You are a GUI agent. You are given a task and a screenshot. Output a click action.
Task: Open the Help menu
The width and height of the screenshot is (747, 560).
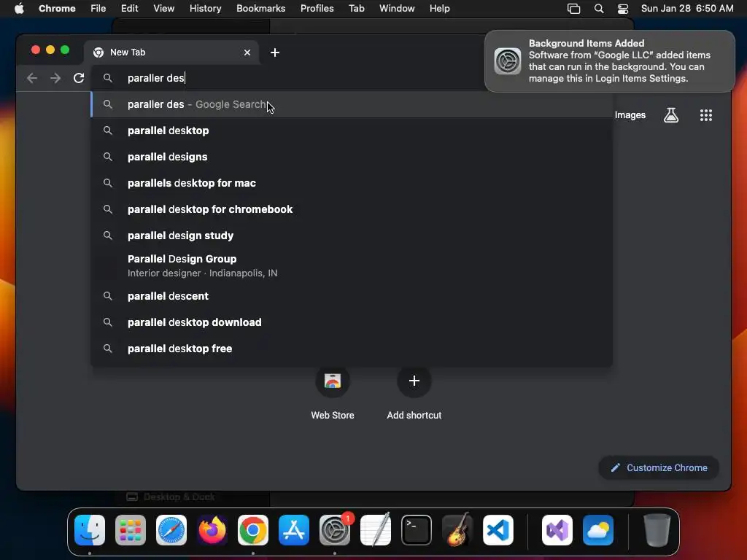tap(439, 9)
